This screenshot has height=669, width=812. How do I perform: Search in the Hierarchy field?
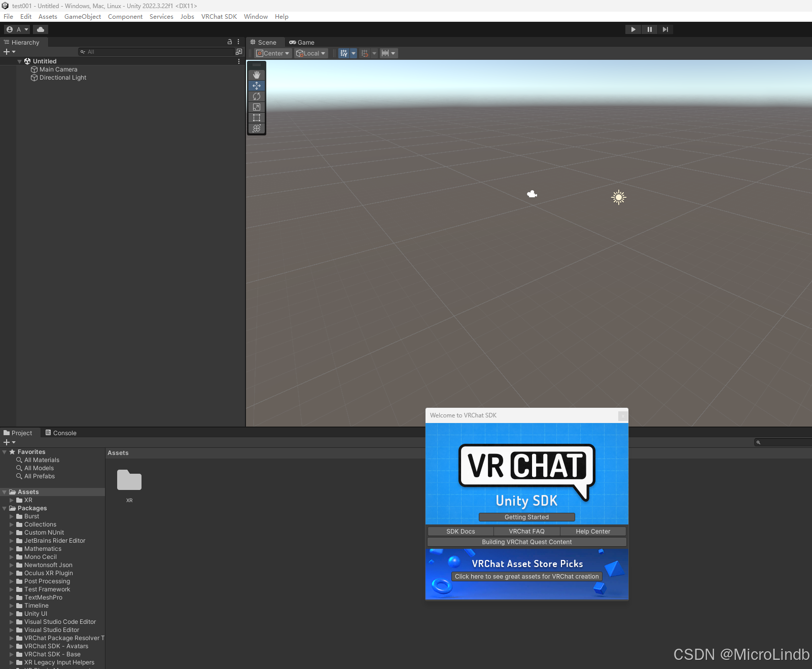coord(156,52)
